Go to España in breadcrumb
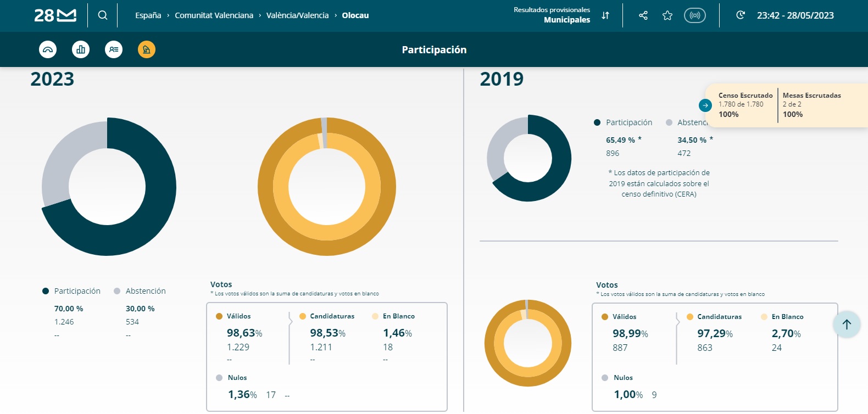 tap(148, 15)
